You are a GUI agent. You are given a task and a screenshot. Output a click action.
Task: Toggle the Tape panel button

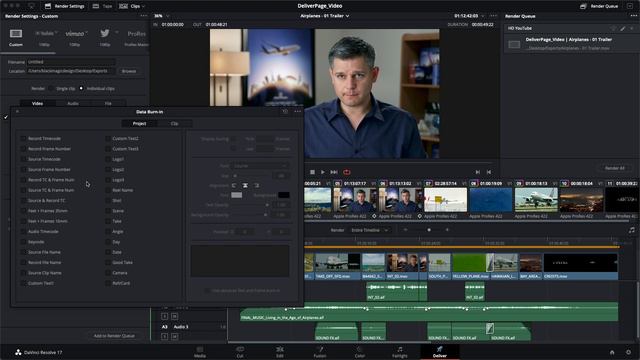[102, 6]
